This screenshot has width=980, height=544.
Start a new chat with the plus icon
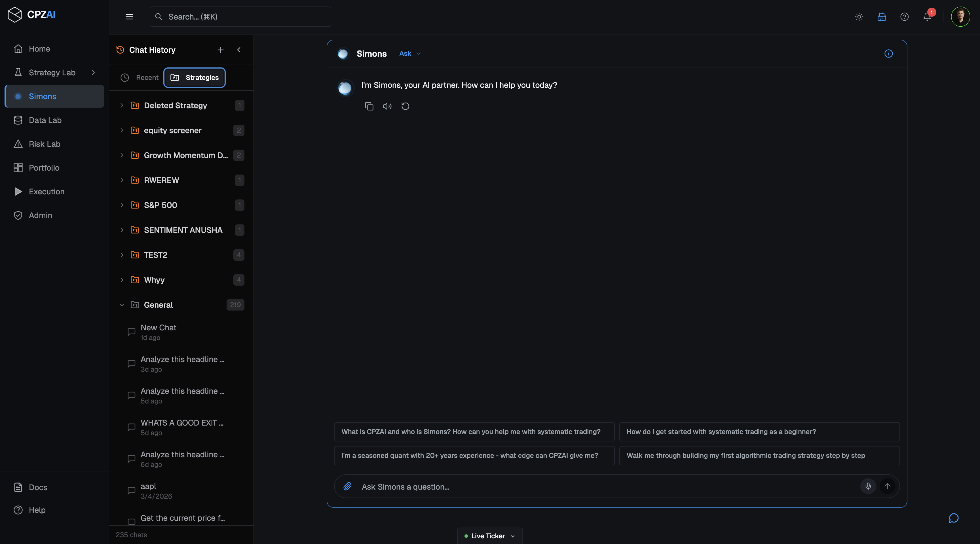[221, 50]
